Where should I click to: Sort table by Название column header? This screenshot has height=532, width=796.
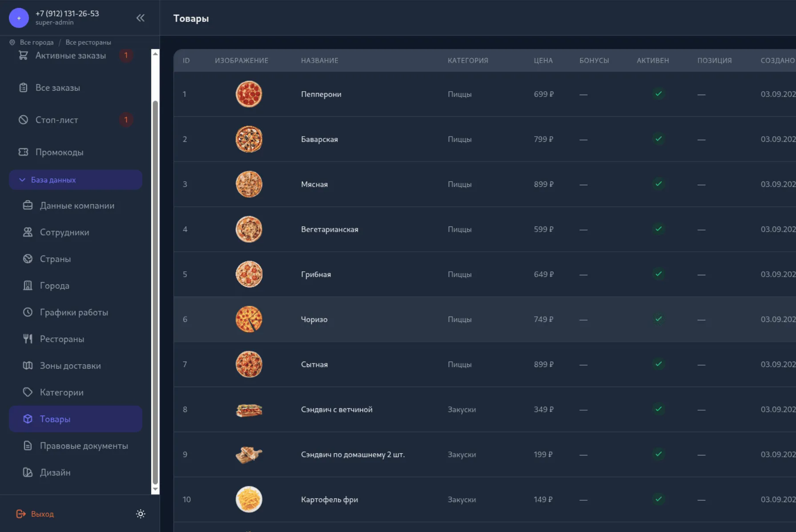(x=319, y=60)
